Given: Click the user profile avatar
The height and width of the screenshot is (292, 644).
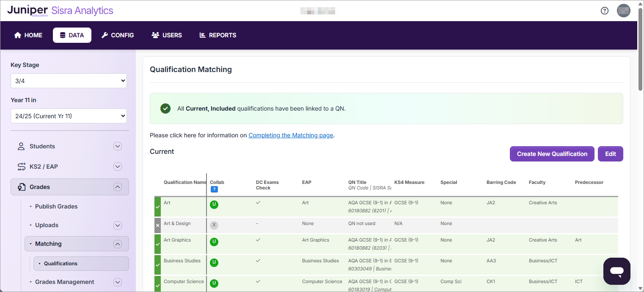Looking at the screenshot, I should [x=624, y=11].
